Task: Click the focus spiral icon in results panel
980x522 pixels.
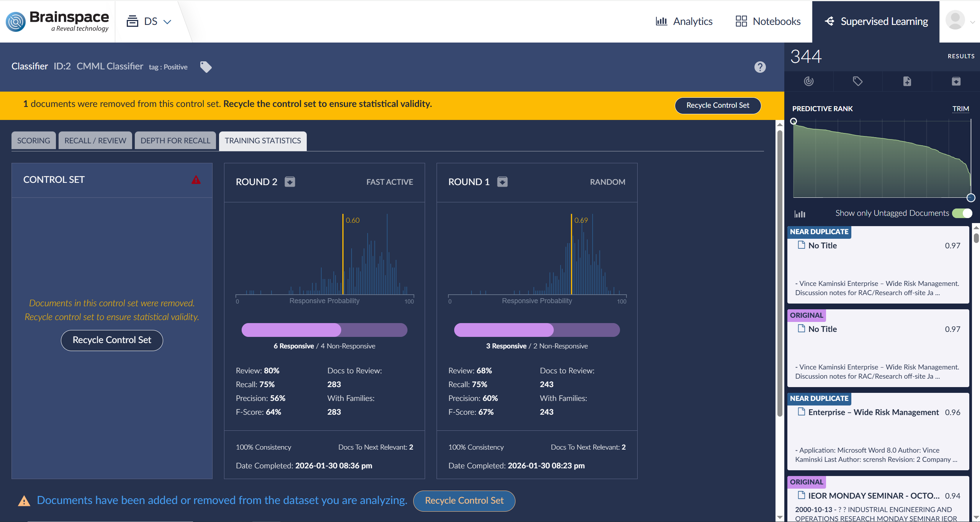Action: (808, 81)
